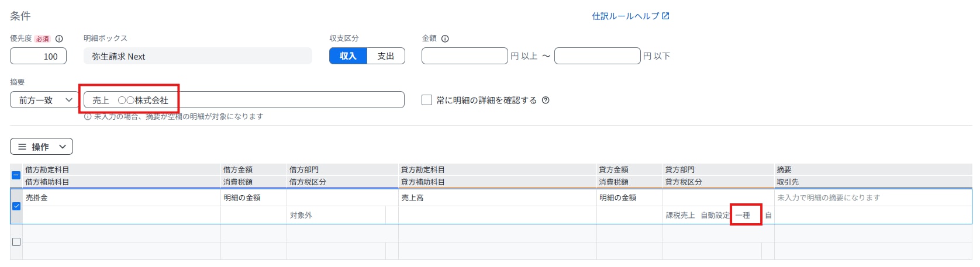Image resolution: width=980 pixels, height=267 pixels.
Task: Enable 常に明細の詳細を確認する checkbox
Action: click(427, 100)
